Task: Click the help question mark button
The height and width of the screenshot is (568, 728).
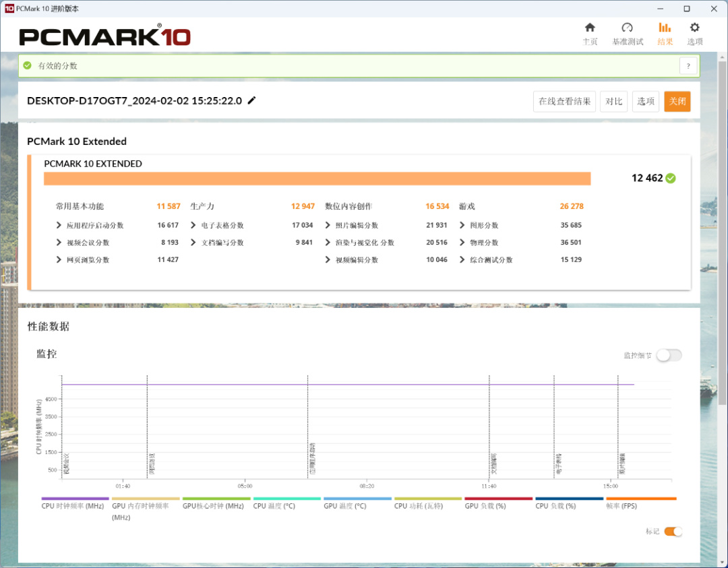Action: tap(688, 66)
